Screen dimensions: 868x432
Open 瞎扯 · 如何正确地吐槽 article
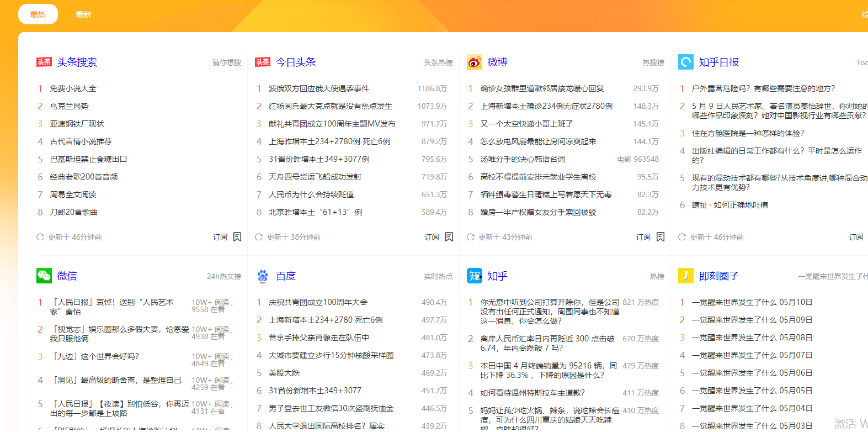click(730, 205)
